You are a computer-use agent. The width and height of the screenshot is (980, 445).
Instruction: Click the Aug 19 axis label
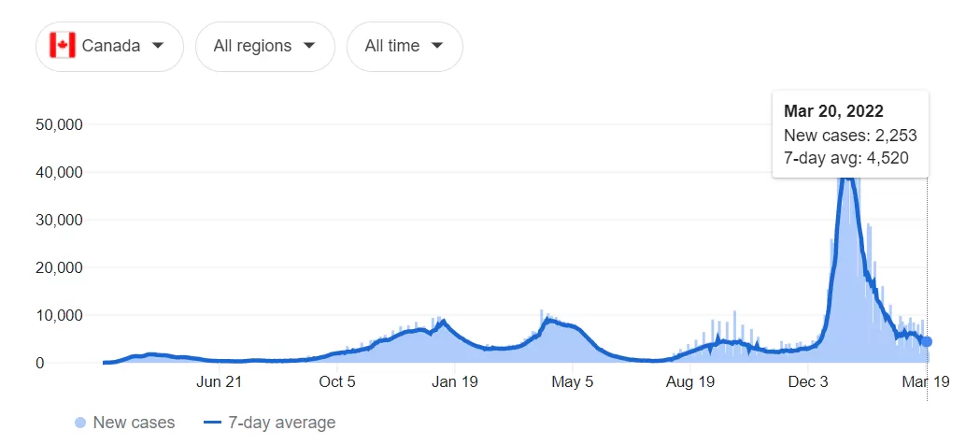pyautogui.click(x=689, y=381)
